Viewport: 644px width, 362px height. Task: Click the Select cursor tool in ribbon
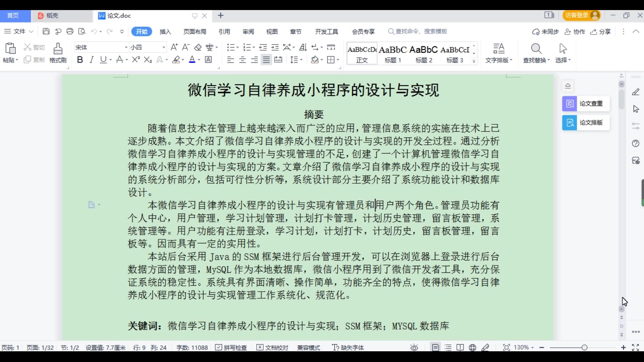point(563,49)
